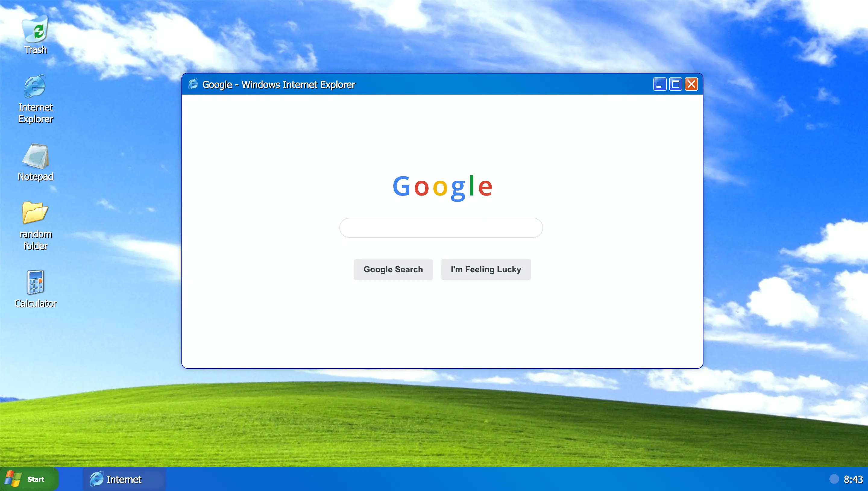This screenshot has width=868, height=491.
Task: Focus the Google search input field
Action: (x=441, y=228)
